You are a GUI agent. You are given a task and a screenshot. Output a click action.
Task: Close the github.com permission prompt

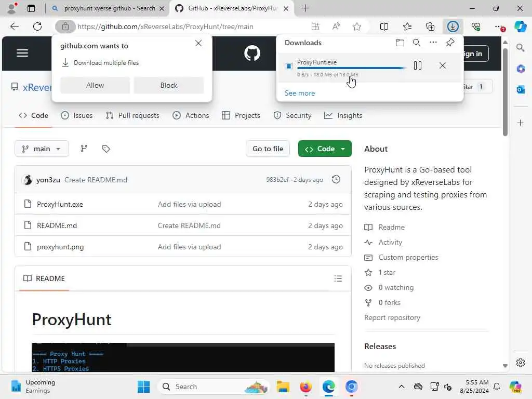198,43
